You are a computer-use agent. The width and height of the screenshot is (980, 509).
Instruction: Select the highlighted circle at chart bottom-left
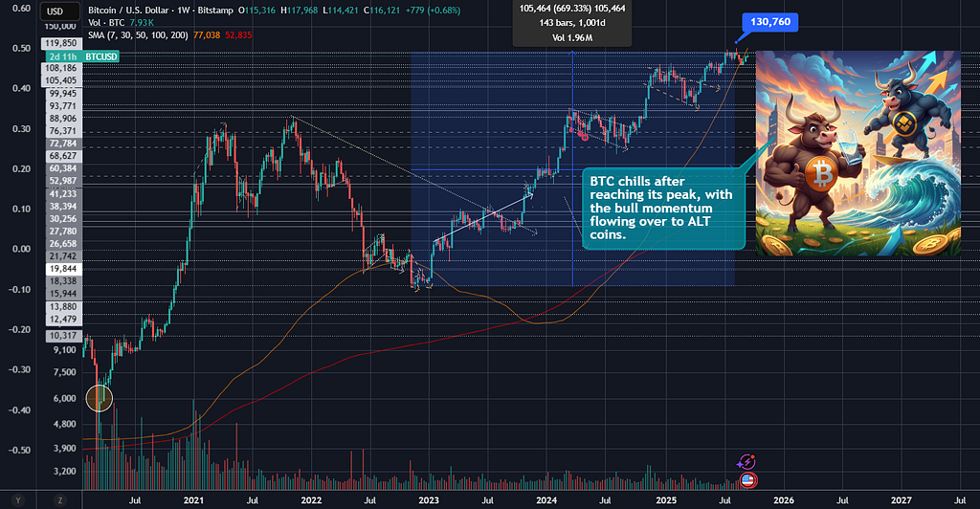(x=99, y=398)
